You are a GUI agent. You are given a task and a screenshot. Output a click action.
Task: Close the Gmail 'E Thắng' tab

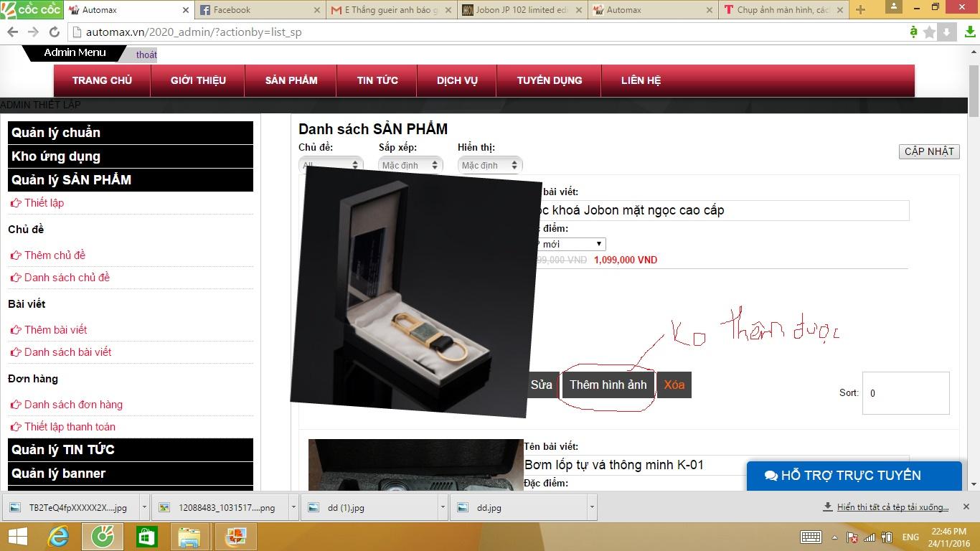(x=448, y=10)
